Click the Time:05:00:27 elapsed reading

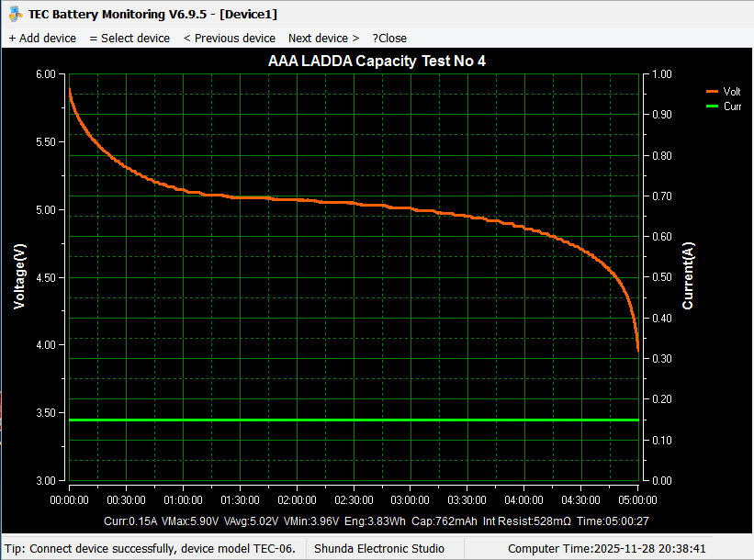(x=613, y=521)
